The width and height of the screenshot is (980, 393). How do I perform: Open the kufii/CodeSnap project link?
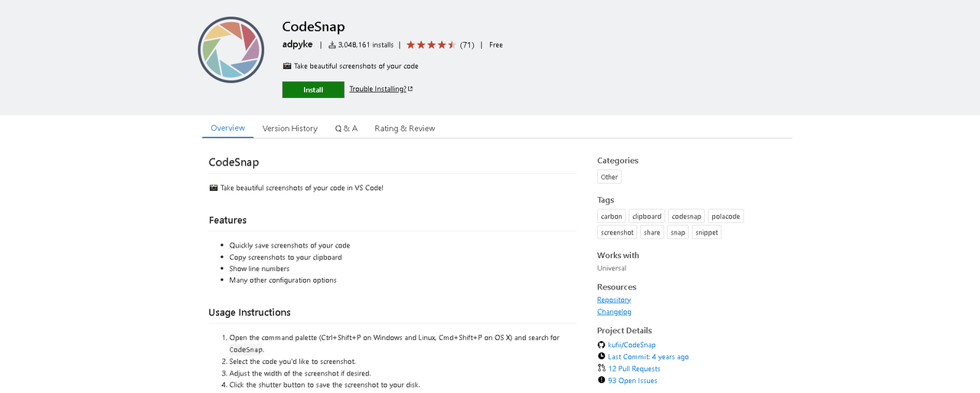tap(632, 345)
